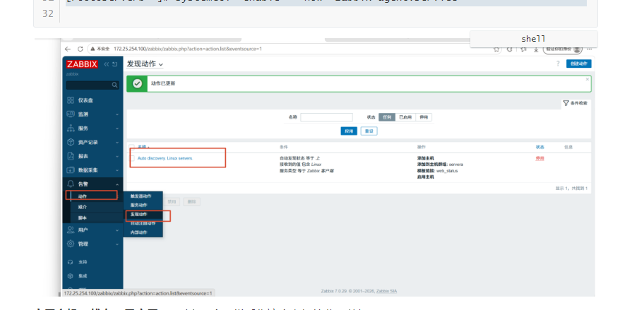Click the filter funnel icon (条件检索)
Viewport: 644px width, 310px height.
pyautogui.click(x=566, y=103)
